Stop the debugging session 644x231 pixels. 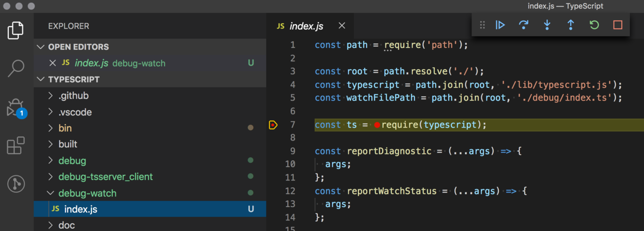(618, 25)
